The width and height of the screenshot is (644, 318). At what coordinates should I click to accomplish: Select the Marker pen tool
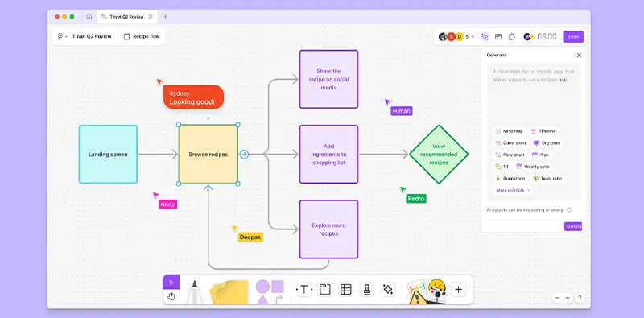click(x=194, y=291)
